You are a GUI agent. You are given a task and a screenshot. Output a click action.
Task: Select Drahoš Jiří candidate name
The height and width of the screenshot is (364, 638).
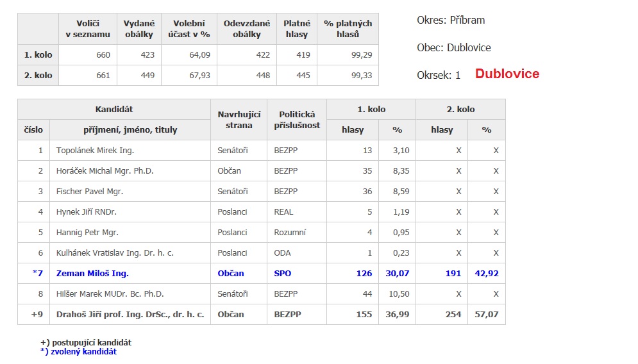pyautogui.click(x=130, y=315)
